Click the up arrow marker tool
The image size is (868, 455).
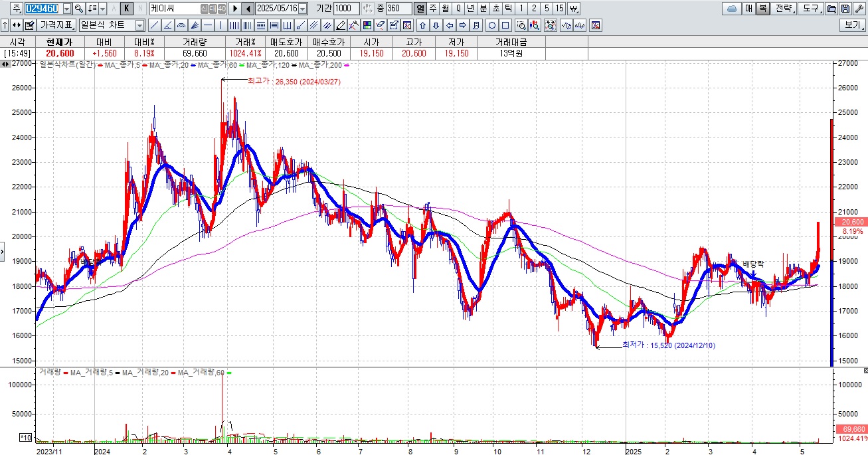coord(422,25)
